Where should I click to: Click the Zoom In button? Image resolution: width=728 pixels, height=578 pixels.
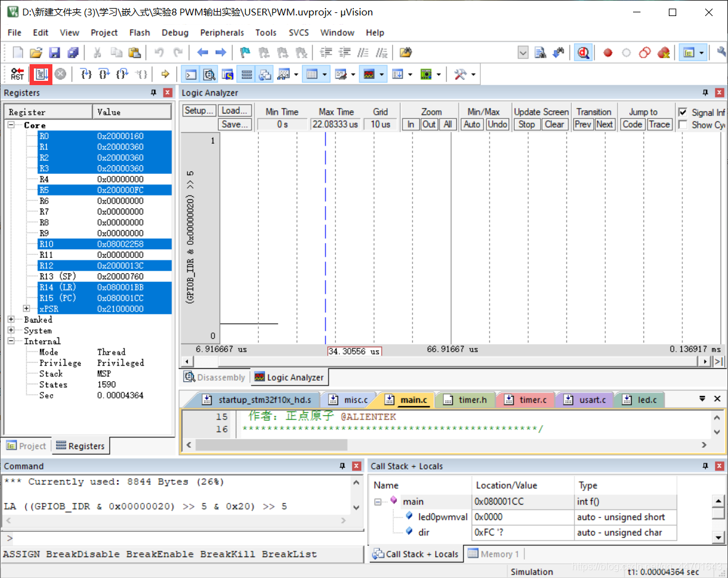[411, 125]
